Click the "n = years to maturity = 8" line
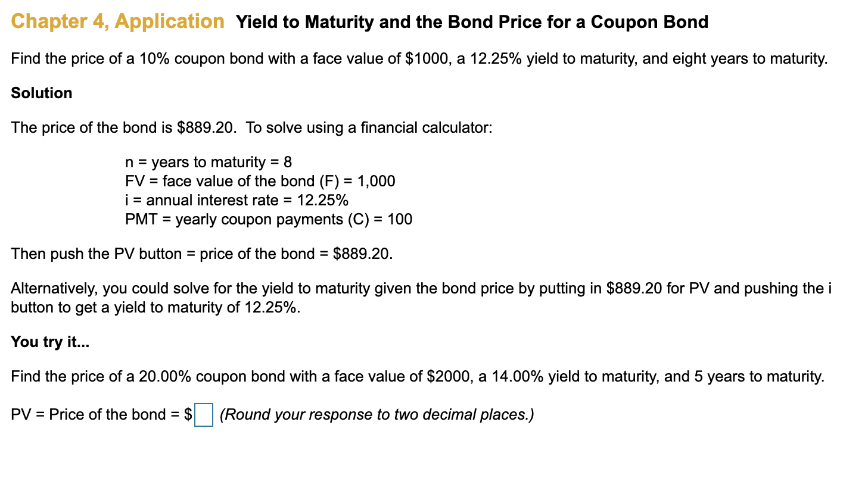This screenshot has height=503, width=868. coord(209,162)
